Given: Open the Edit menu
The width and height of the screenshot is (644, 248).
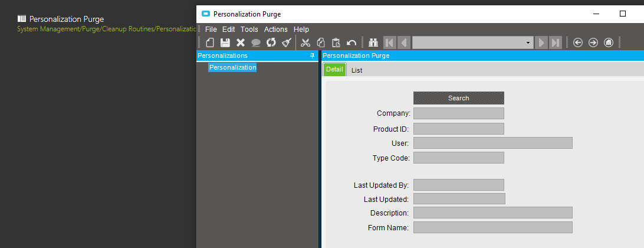Looking at the screenshot, I should pyautogui.click(x=229, y=29).
